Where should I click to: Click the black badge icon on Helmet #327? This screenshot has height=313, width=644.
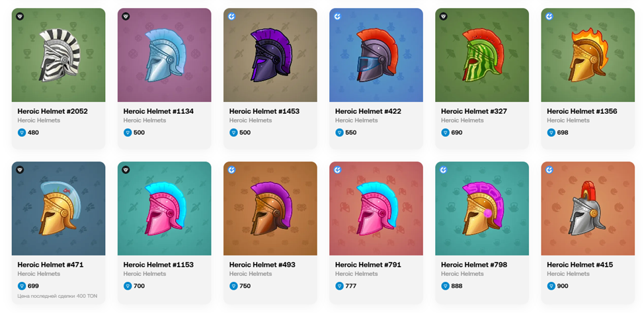pyautogui.click(x=443, y=17)
